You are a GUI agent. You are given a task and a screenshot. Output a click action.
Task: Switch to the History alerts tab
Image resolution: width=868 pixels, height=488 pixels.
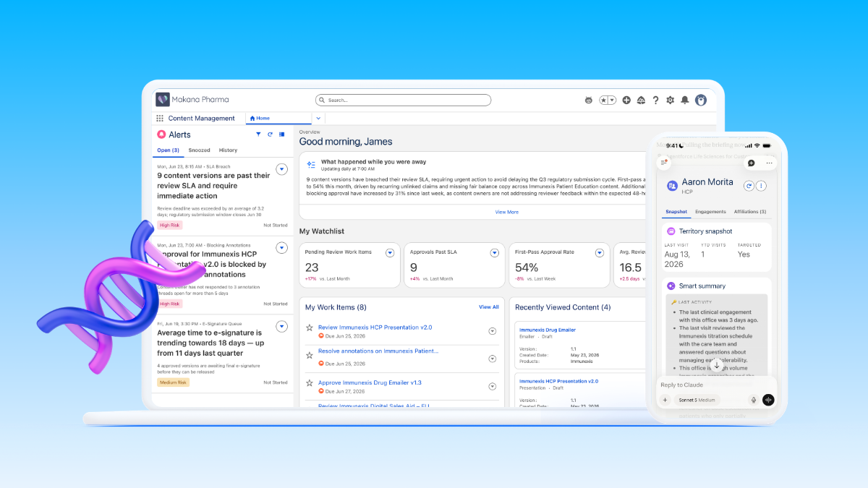tap(228, 150)
